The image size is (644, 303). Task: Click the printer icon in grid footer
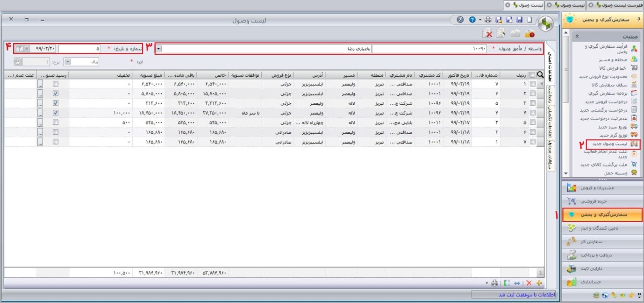[x=495, y=283]
